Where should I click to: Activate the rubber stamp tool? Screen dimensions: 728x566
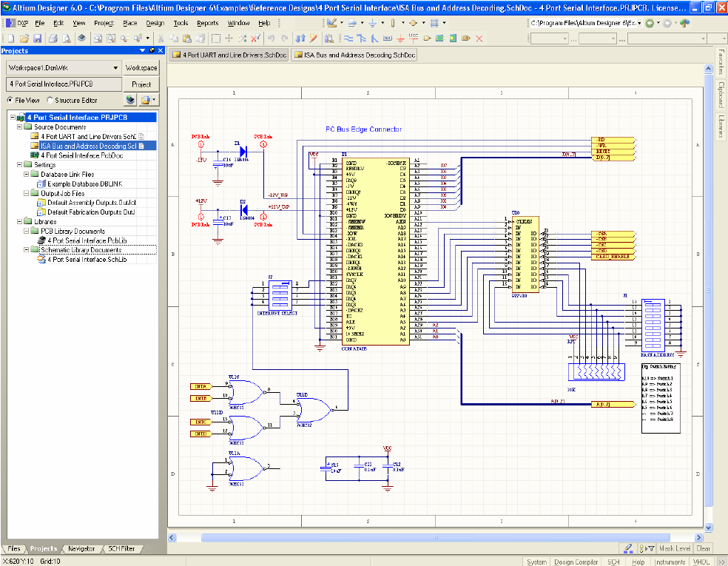coord(200,38)
